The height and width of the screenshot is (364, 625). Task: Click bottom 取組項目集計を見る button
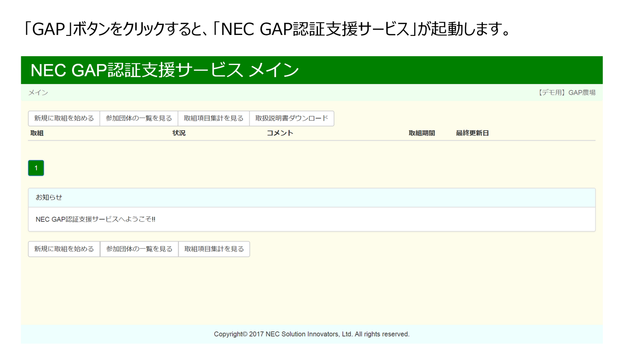[214, 249]
